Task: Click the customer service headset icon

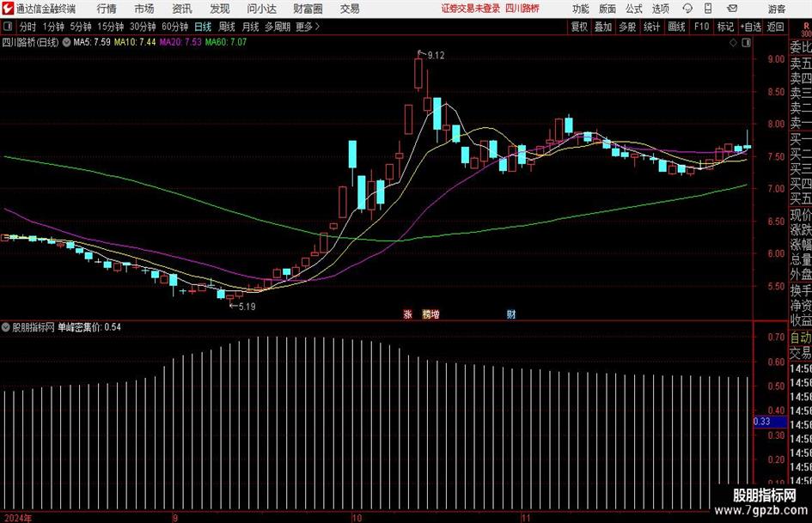Action: [687, 9]
